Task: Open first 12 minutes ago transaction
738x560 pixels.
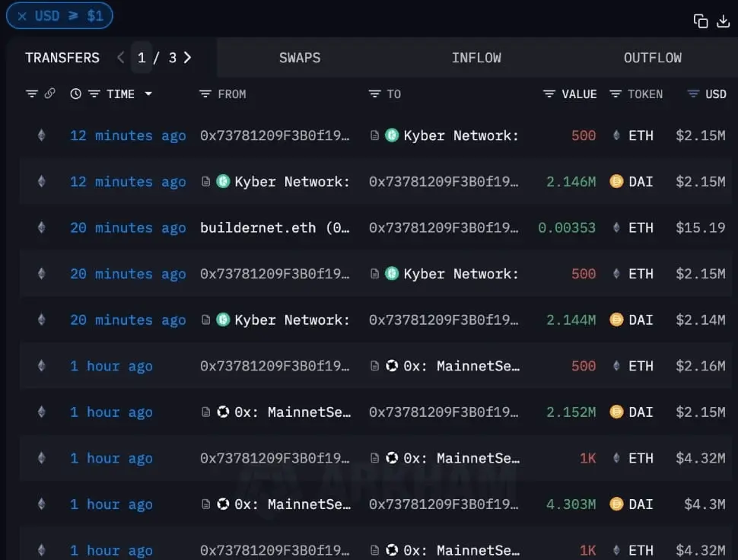Action: click(x=128, y=135)
